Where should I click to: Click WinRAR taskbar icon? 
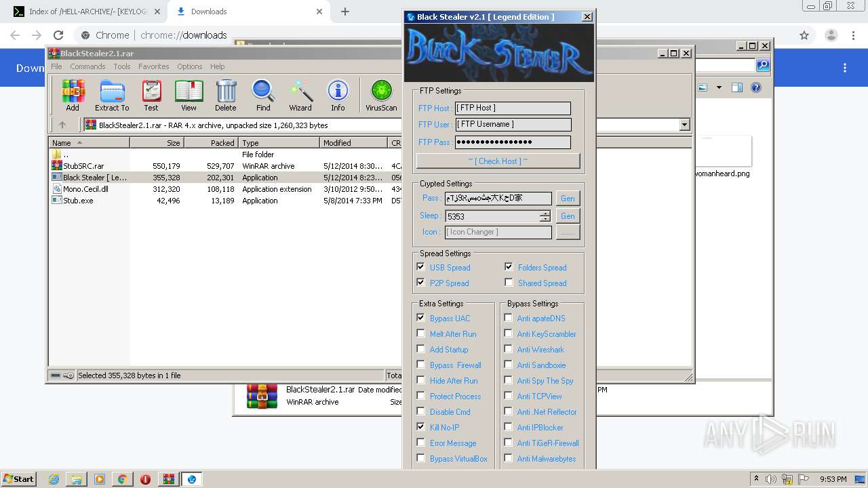[x=168, y=479]
